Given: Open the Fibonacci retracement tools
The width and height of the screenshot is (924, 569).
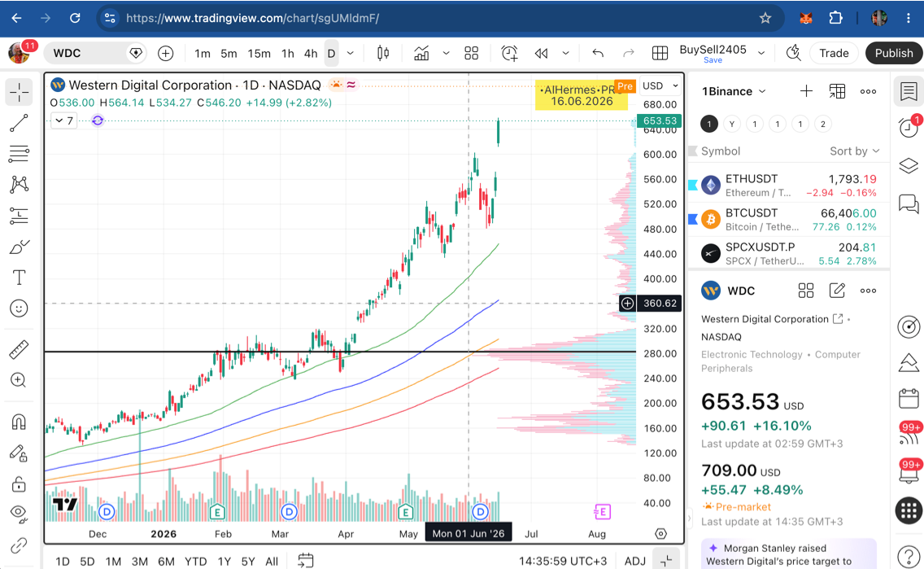Looking at the screenshot, I should tap(19, 154).
